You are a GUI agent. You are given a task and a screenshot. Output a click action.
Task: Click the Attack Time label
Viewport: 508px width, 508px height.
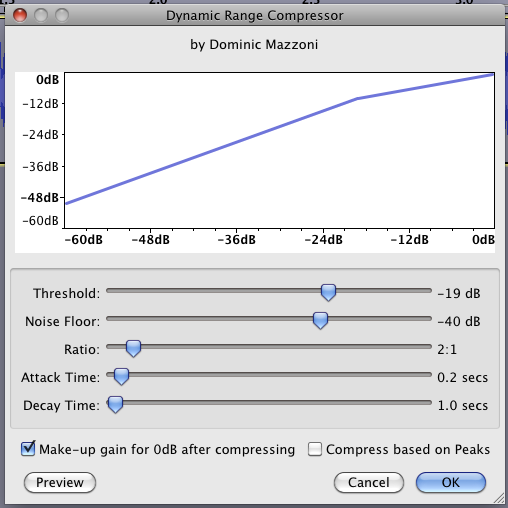[61, 378]
